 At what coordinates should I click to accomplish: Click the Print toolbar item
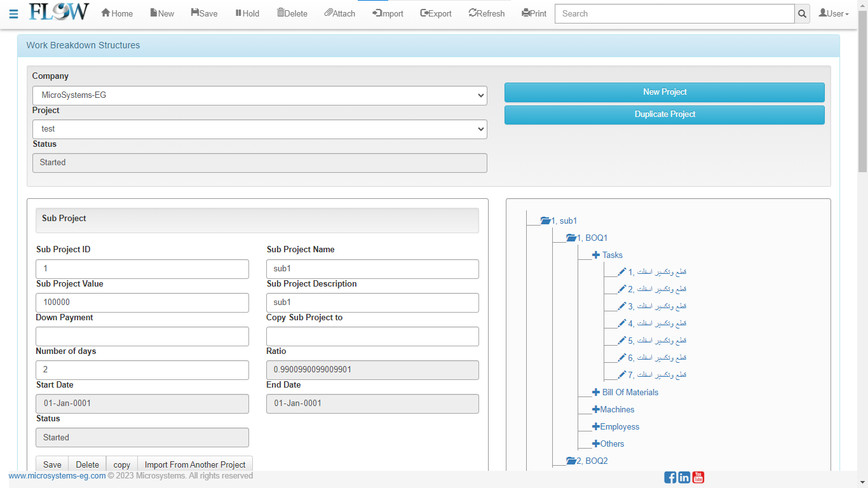click(534, 13)
